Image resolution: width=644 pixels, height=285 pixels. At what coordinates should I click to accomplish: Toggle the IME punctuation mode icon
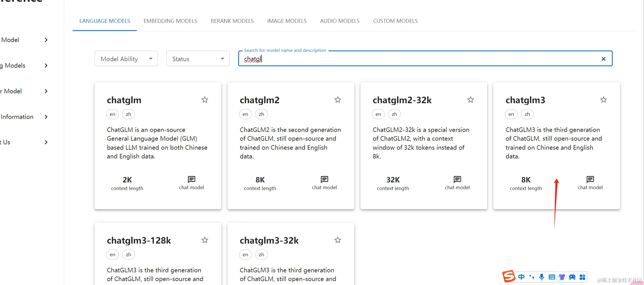click(x=532, y=277)
